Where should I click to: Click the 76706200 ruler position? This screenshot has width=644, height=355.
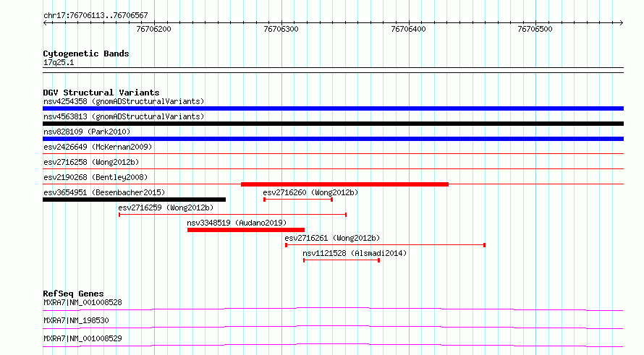pyautogui.click(x=153, y=29)
